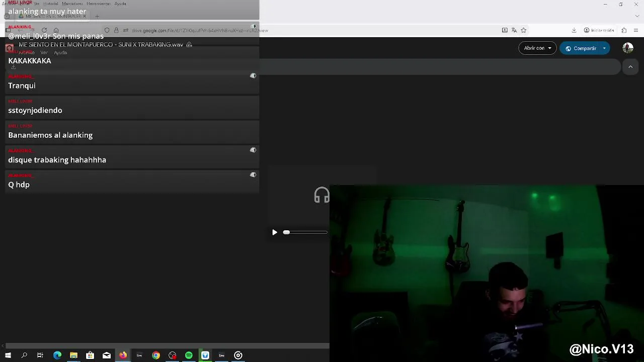
Task: Open Google Chrome from taskbar
Action: coord(156,355)
